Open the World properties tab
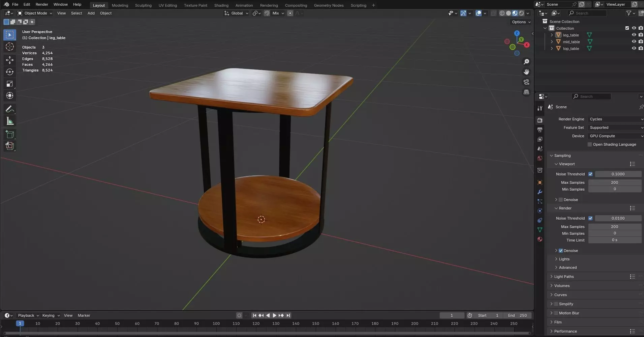The image size is (644, 337). (x=540, y=158)
